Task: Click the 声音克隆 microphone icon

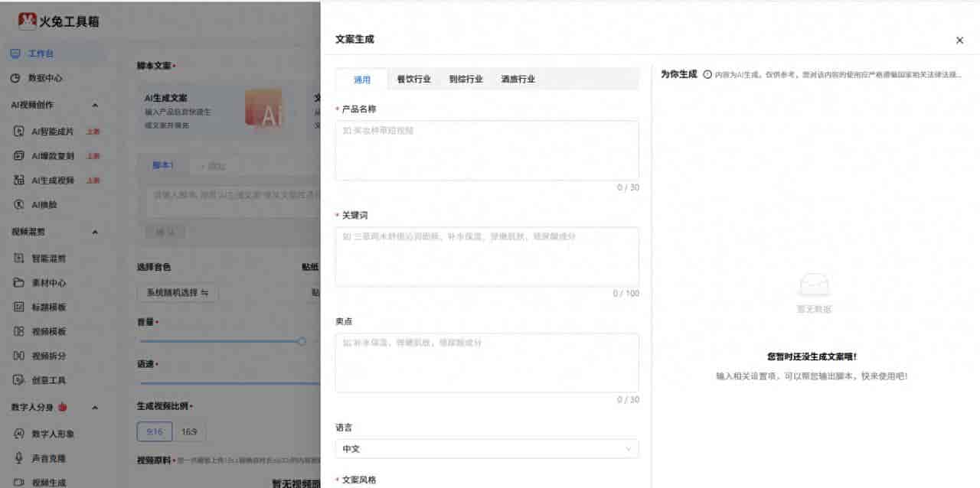Action: [x=19, y=458]
